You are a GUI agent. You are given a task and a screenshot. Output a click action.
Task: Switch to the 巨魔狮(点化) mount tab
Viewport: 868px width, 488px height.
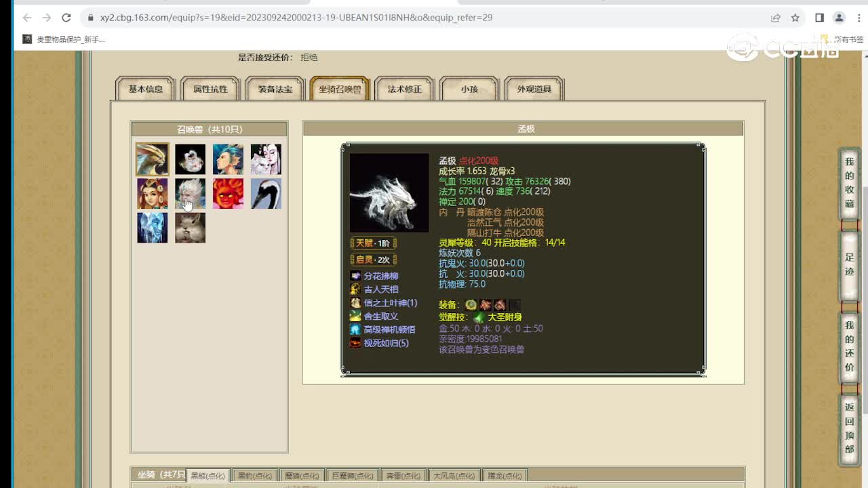(x=353, y=476)
